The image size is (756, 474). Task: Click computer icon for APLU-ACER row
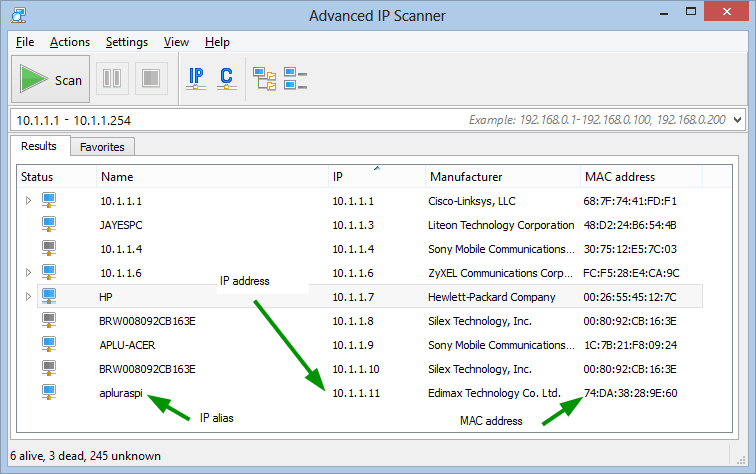click(49, 344)
